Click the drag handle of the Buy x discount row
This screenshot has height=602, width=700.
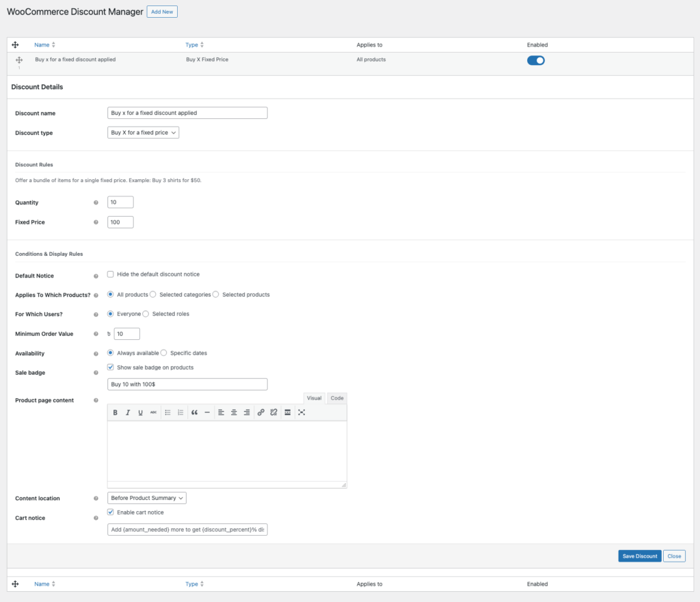coord(19,60)
